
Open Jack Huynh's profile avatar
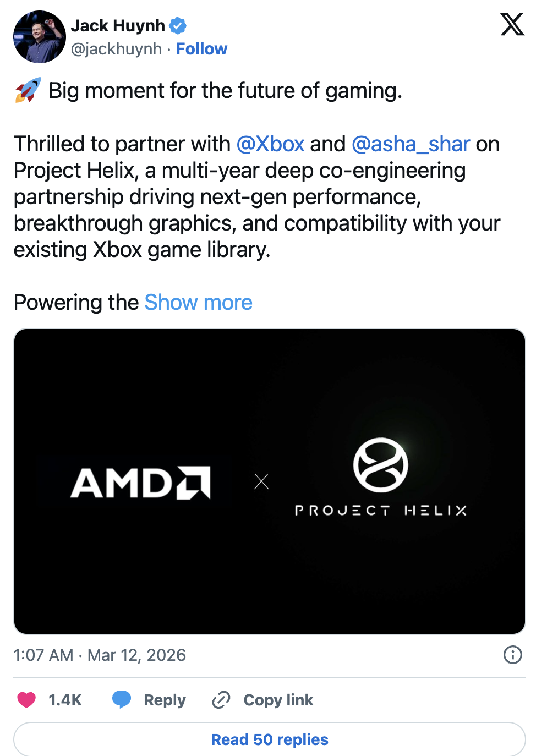pyautogui.click(x=39, y=37)
